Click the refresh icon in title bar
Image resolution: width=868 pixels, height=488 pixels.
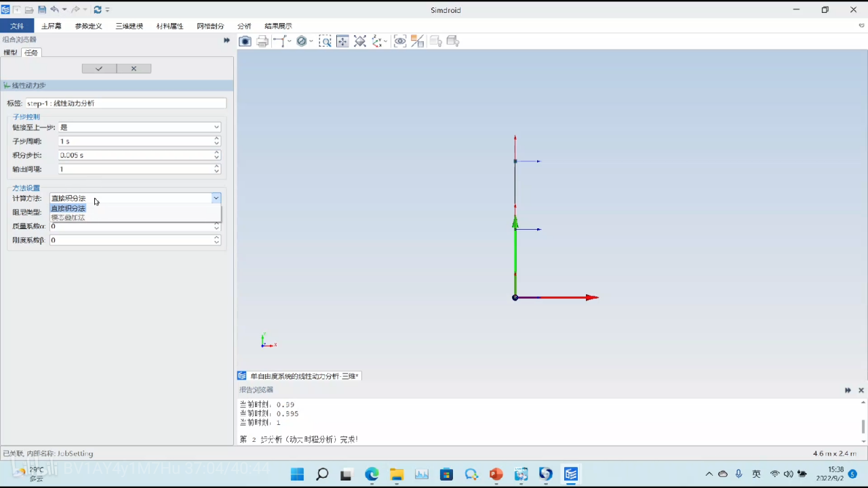[98, 9]
